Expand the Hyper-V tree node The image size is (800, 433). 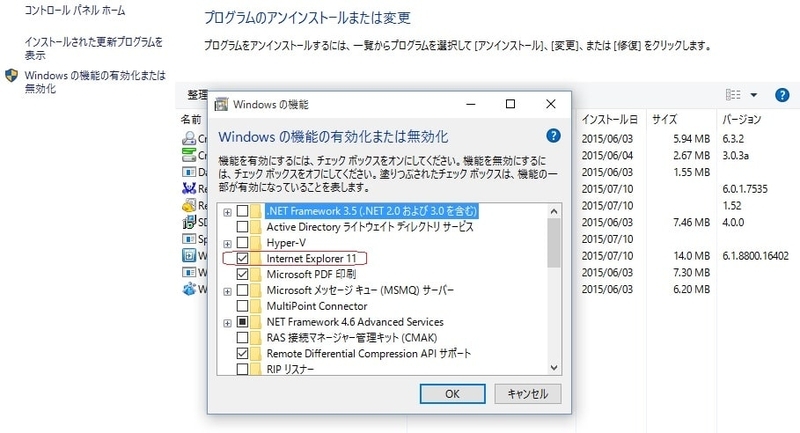[228, 244]
